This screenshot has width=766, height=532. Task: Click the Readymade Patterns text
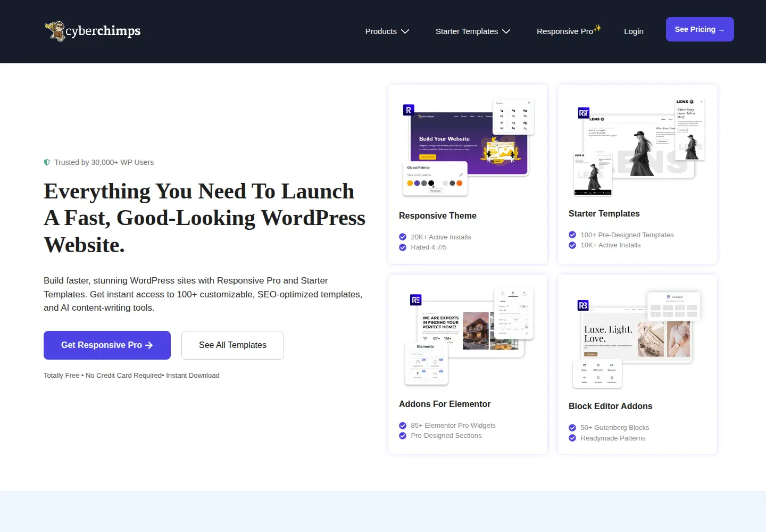pyautogui.click(x=613, y=438)
